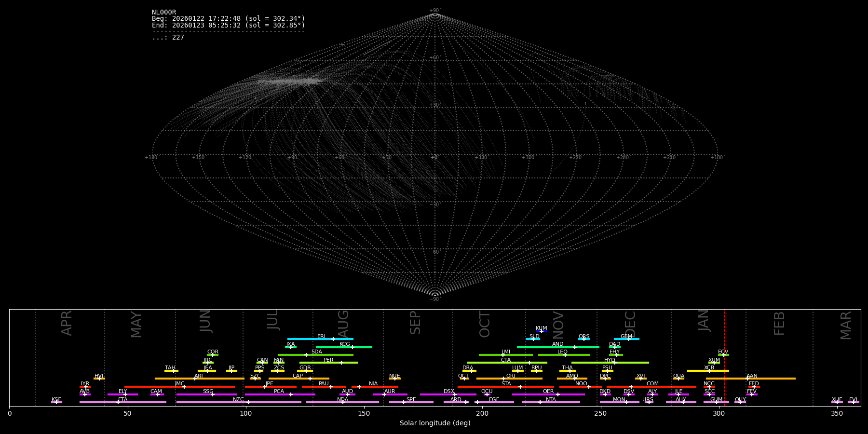868x434 pixels.
Task: Select the JXA shower label
Action: pos(290,344)
